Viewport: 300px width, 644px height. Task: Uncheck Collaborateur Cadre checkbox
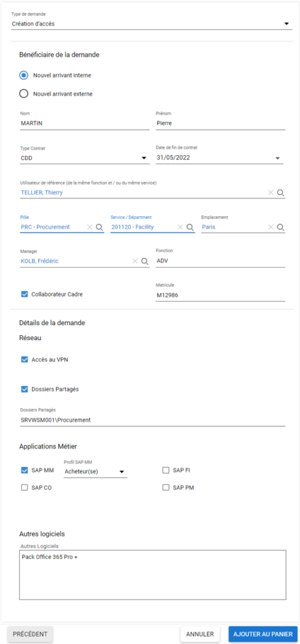pos(24,294)
